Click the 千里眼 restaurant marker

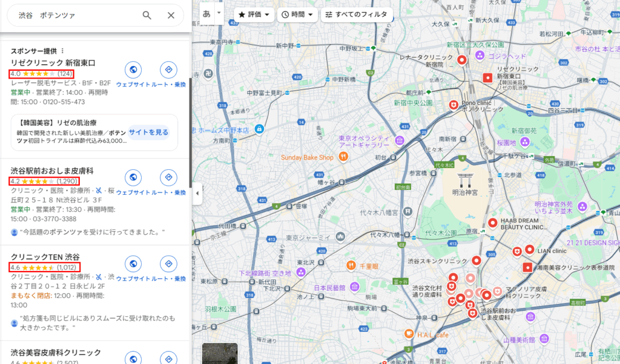click(351, 265)
